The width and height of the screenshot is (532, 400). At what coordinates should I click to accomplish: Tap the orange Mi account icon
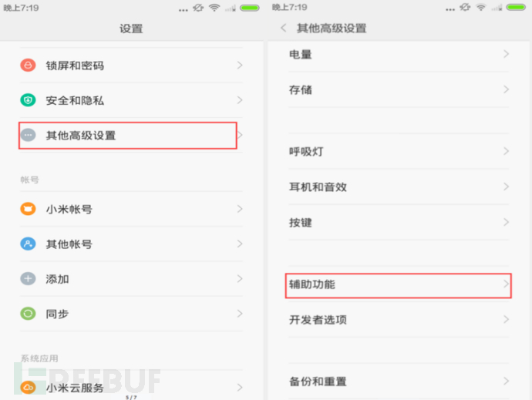click(28, 209)
